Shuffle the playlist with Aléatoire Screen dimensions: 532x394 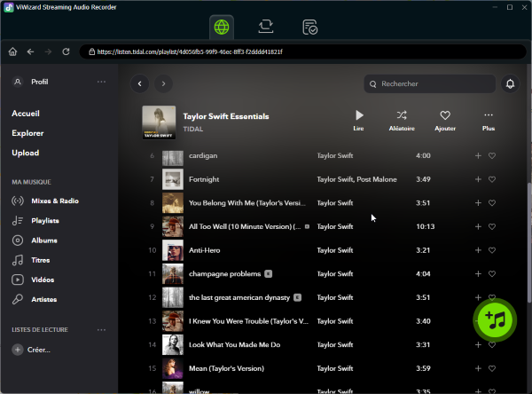pos(402,120)
